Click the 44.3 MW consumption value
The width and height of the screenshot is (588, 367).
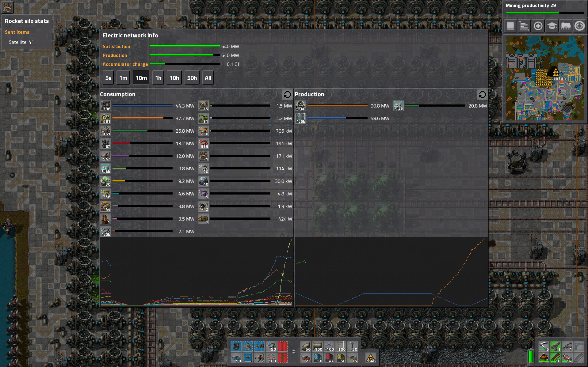point(185,106)
